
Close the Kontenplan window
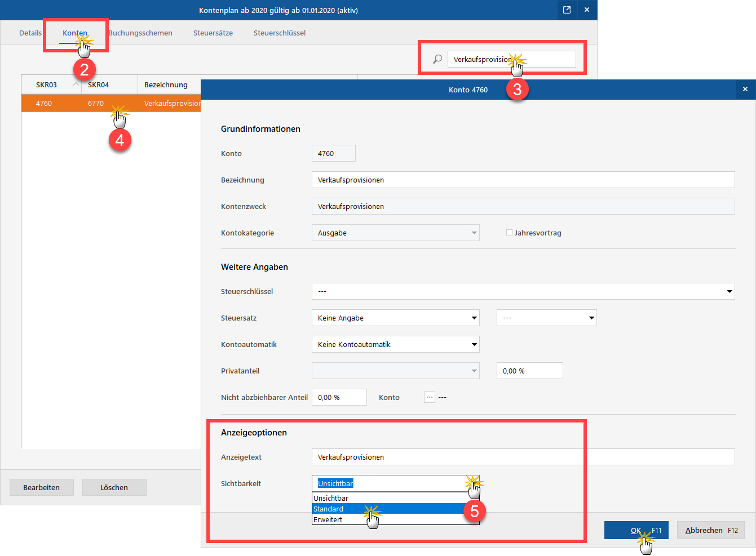tap(587, 10)
